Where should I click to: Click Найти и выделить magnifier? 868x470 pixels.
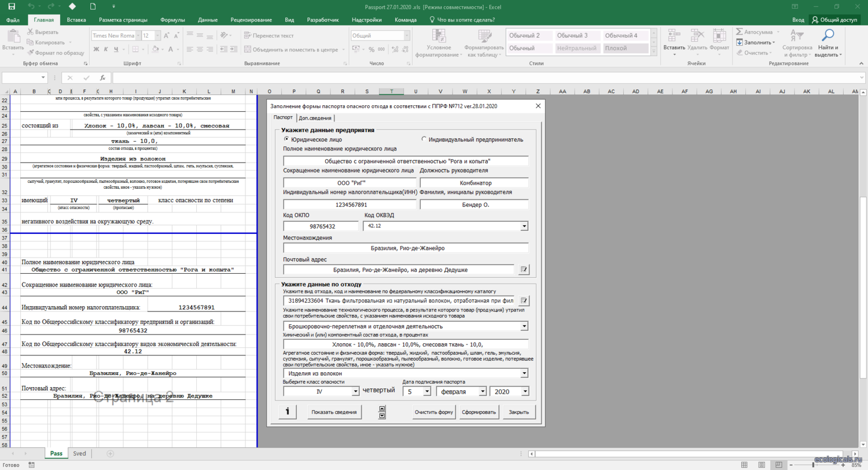[x=828, y=36]
